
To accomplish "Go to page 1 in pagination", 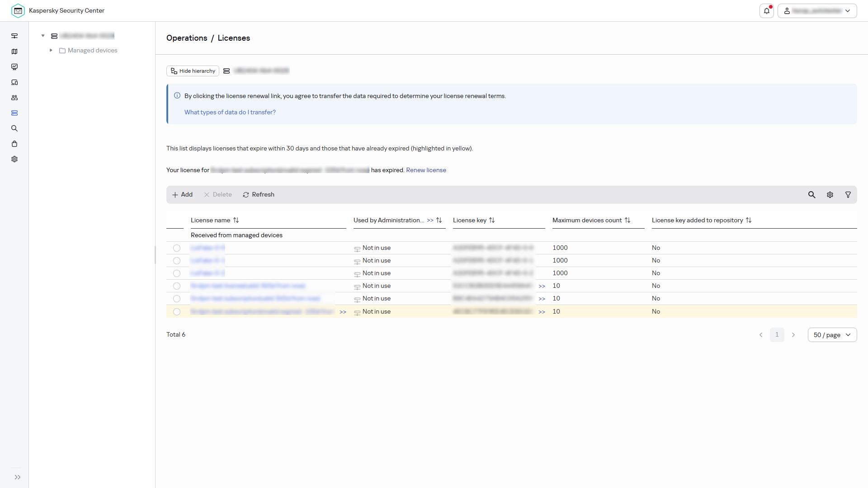I will click(x=777, y=335).
